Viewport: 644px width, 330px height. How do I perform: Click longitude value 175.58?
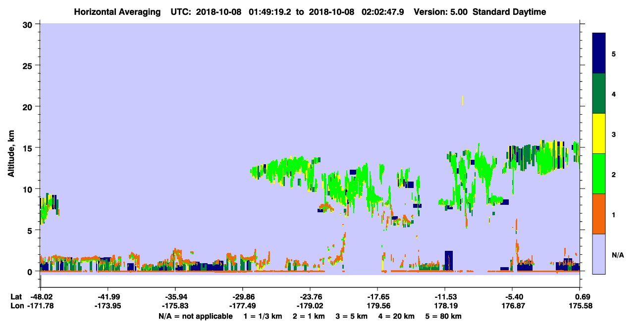point(580,306)
